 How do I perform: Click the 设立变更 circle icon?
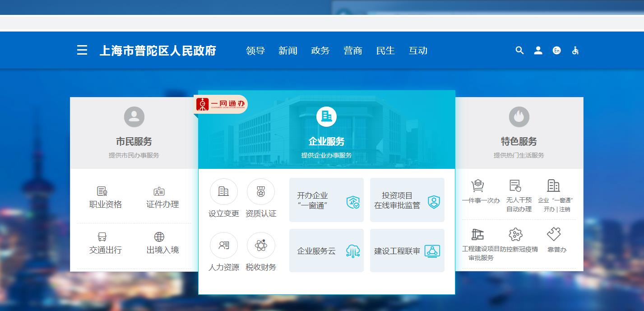[x=223, y=192]
